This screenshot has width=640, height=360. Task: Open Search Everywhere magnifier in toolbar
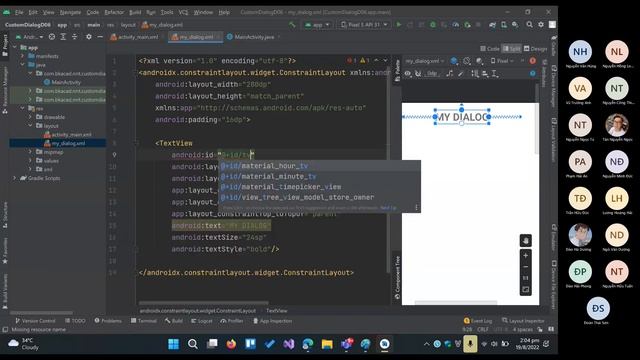[x=529, y=25]
